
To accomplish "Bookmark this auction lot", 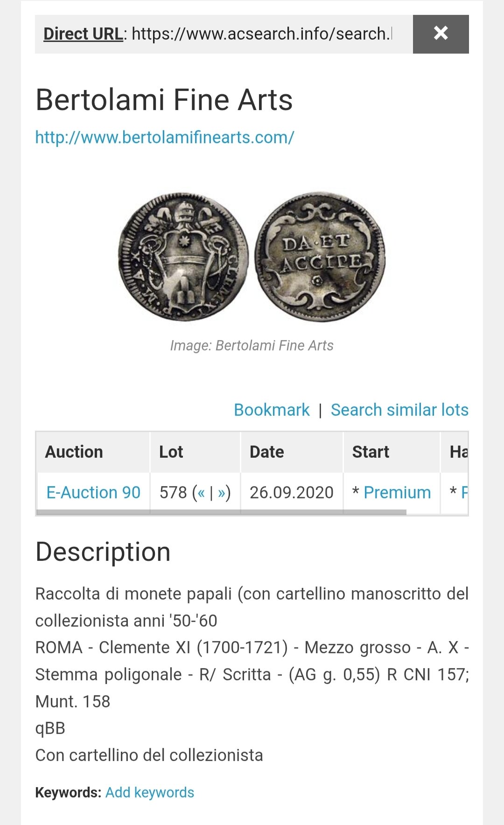I will click(x=271, y=410).
